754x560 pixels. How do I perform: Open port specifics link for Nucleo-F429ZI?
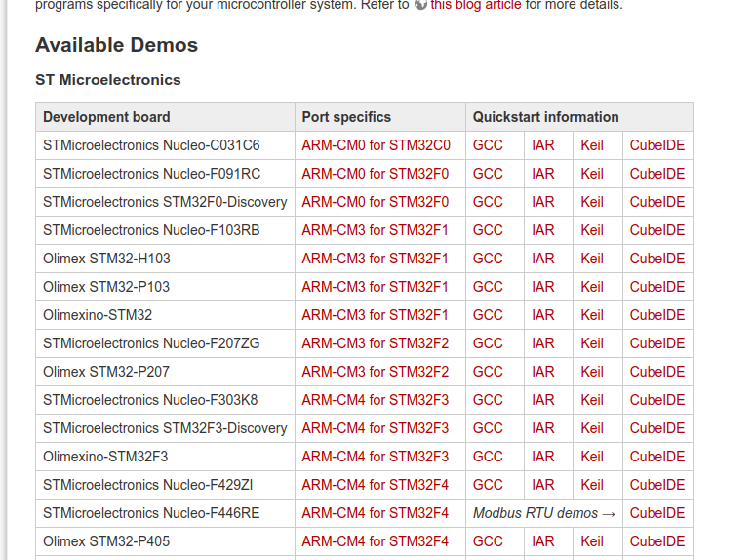click(376, 485)
